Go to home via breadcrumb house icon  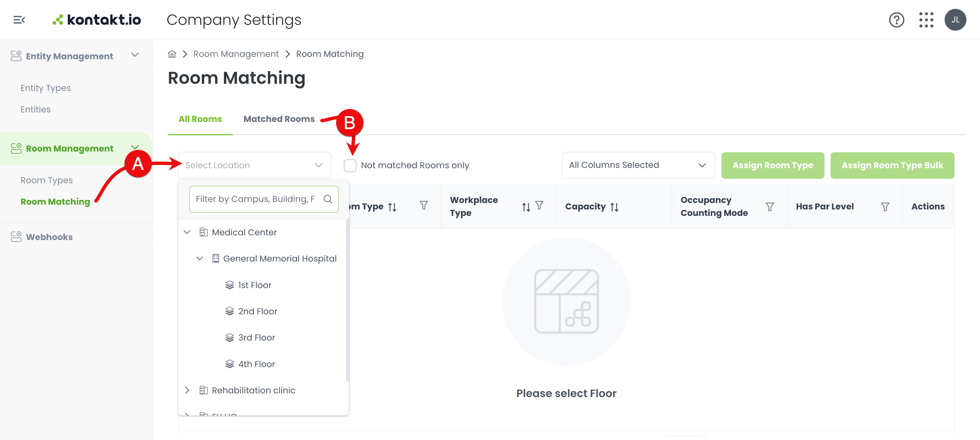coord(172,54)
